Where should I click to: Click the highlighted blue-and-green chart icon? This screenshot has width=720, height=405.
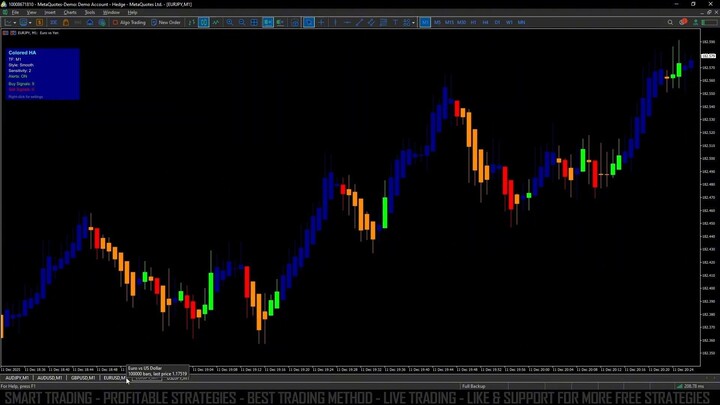point(268,22)
